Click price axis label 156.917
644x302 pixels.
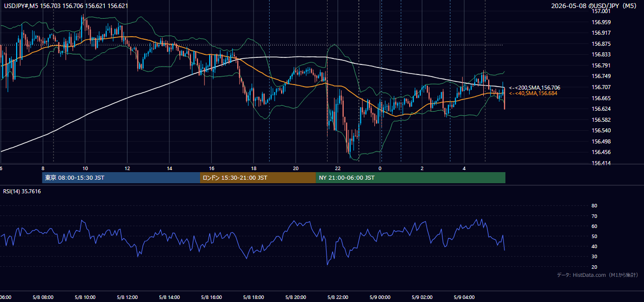[602, 33]
